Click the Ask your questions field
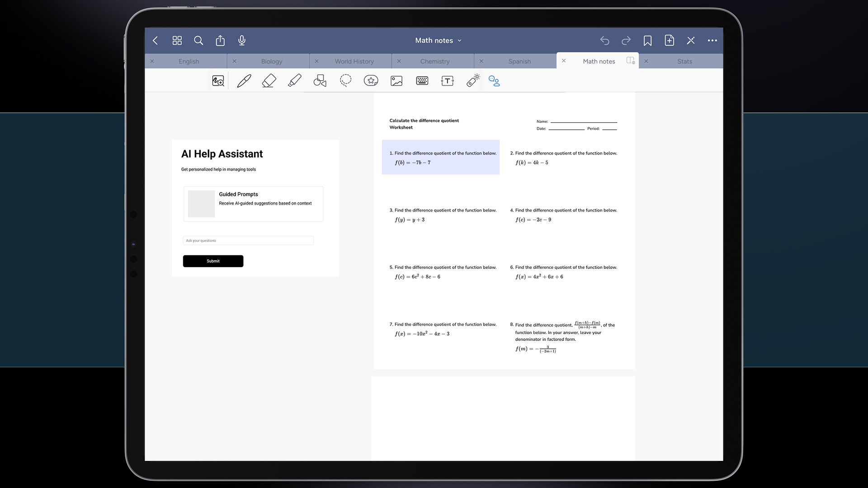Screen dimensions: 868x488 tap(248, 241)
